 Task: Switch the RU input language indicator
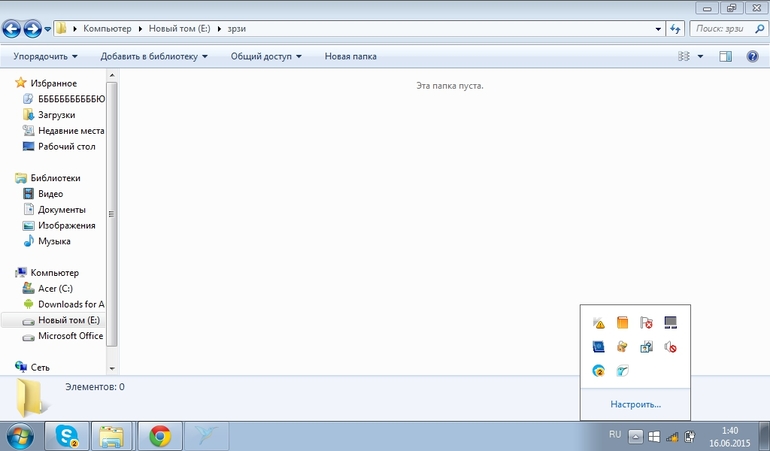tap(615, 436)
